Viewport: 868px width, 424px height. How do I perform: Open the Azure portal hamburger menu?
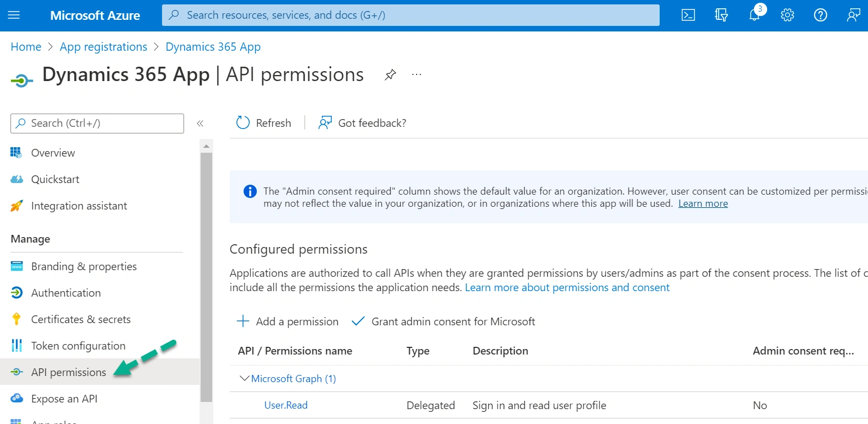14,15
